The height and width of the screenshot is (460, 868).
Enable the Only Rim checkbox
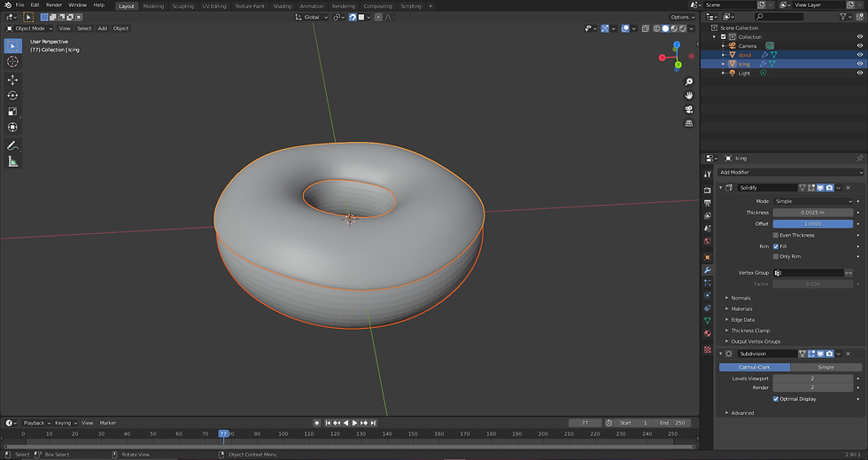point(776,257)
